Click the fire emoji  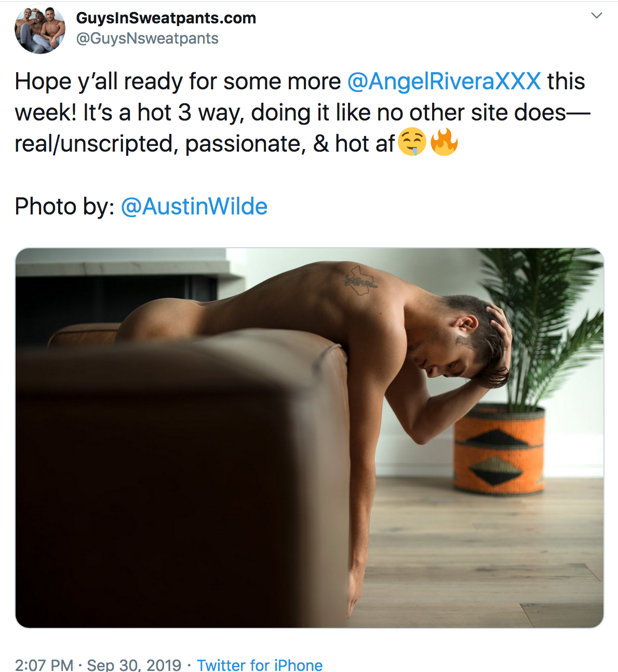click(x=445, y=142)
